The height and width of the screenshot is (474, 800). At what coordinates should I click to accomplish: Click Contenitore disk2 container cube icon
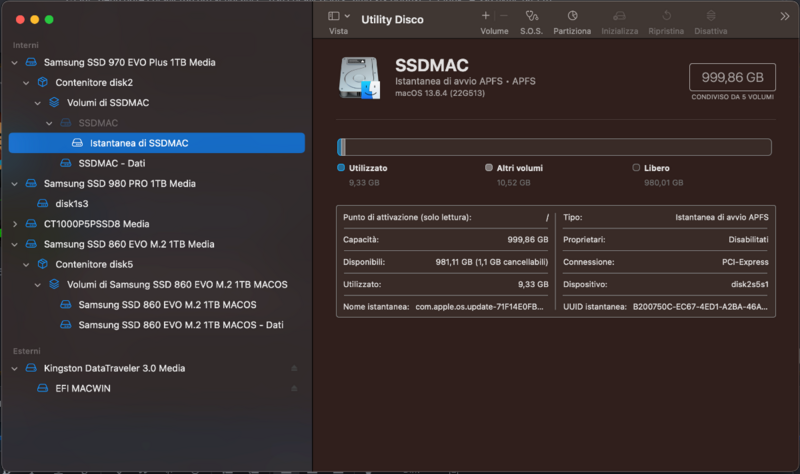point(43,82)
